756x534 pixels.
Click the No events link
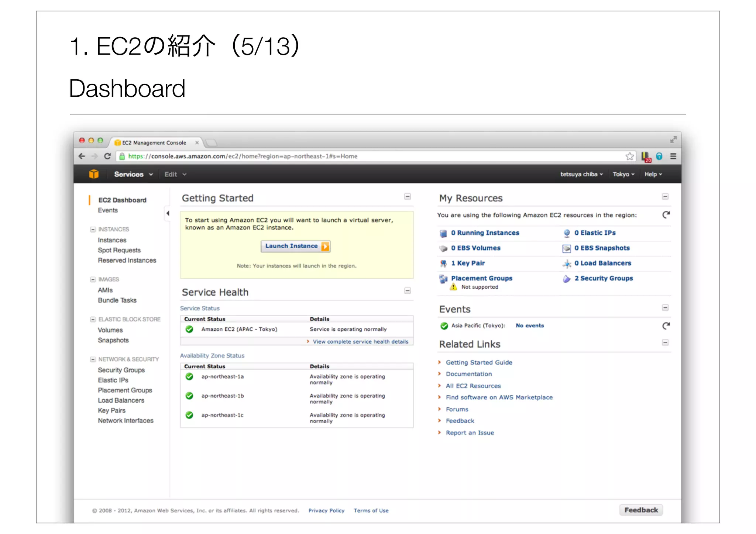[x=530, y=325]
